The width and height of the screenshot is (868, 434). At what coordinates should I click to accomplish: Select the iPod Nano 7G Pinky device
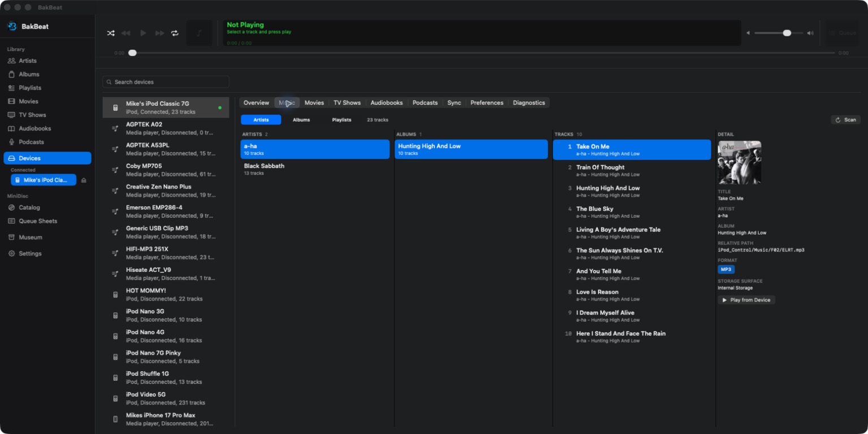click(x=166, y=357)
